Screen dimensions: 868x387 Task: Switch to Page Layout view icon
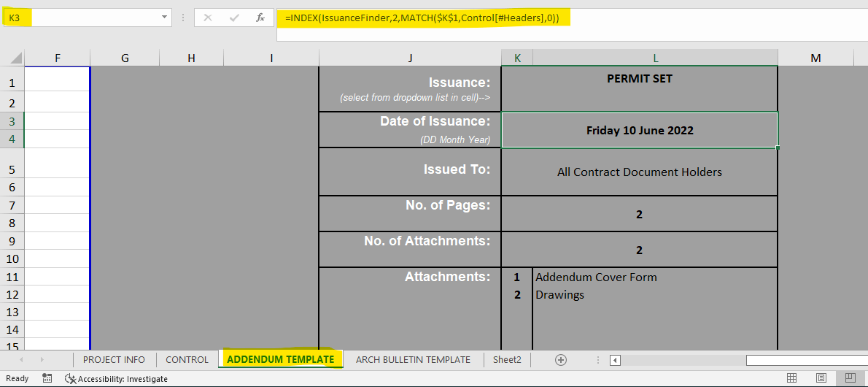tap(821, 378)
